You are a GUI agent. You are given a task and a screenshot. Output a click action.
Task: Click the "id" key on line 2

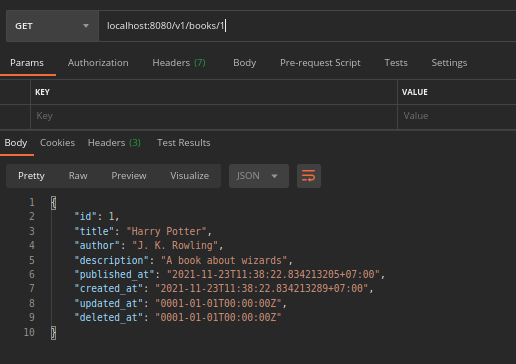[x=85, y=217]
